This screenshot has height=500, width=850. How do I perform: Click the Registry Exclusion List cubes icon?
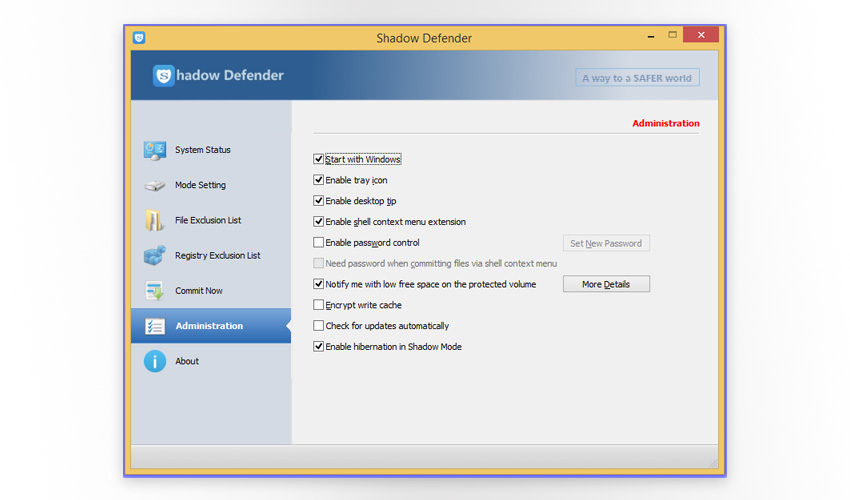[x=155, y=255]
